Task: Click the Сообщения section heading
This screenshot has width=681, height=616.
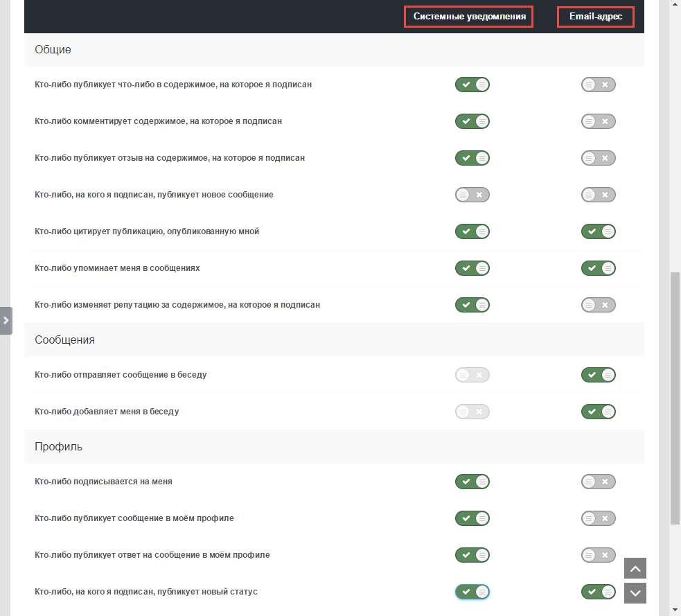Action: click(x=64, y=340)
